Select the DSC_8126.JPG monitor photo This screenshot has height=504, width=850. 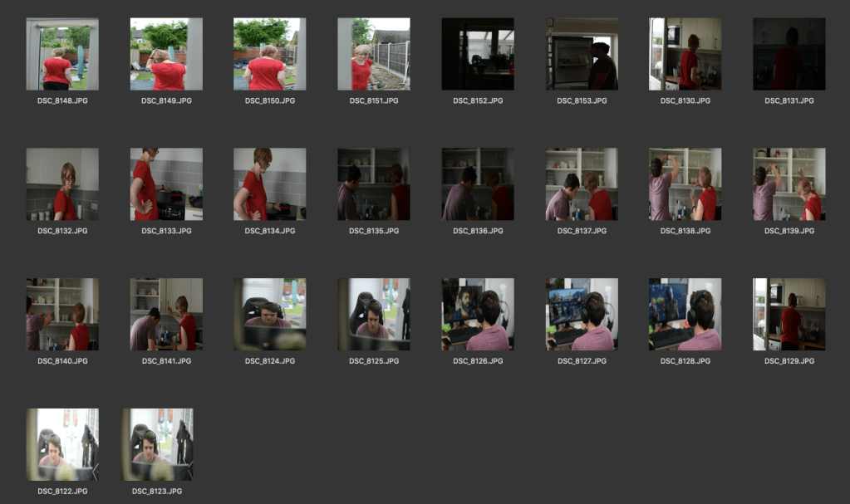[477, 314]
